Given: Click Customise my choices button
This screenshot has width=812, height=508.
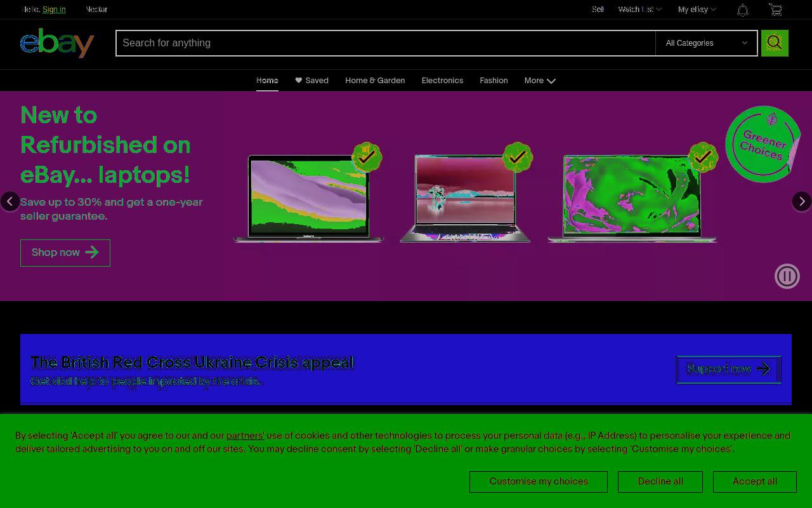Looking at the screenshot, I should pyautogui.click(x=539, y=481).
